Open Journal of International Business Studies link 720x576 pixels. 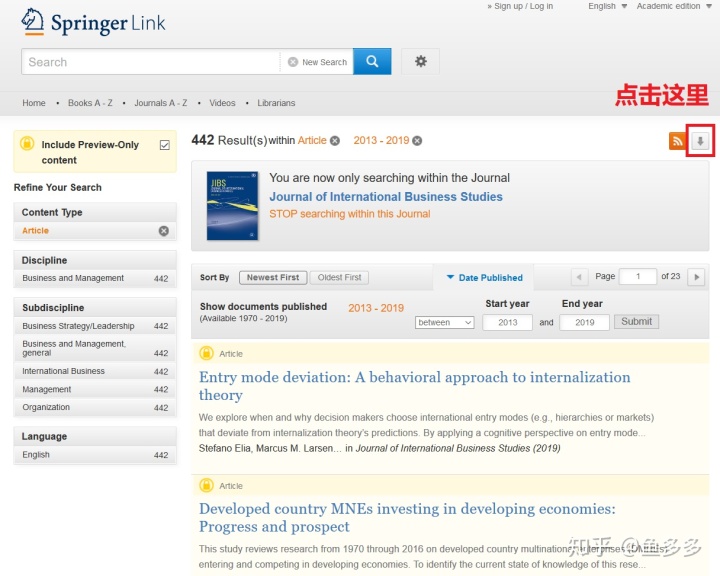click(x=386, y=197)
